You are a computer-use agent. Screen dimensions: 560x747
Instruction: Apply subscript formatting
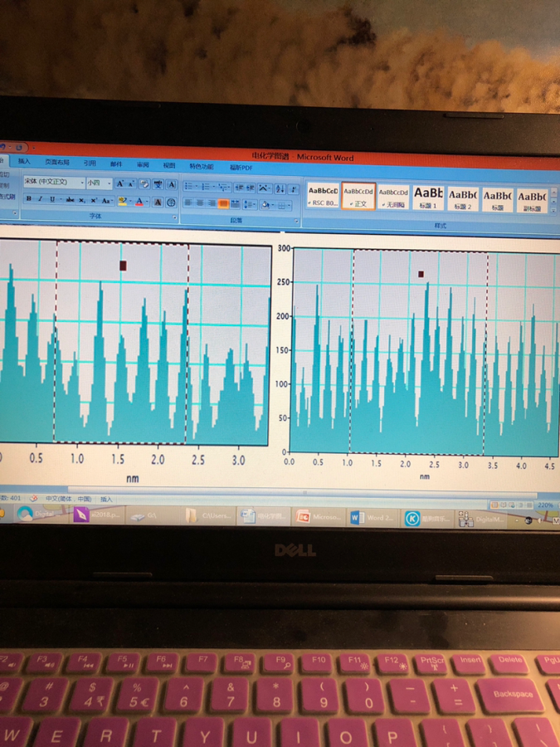[82, 200]
